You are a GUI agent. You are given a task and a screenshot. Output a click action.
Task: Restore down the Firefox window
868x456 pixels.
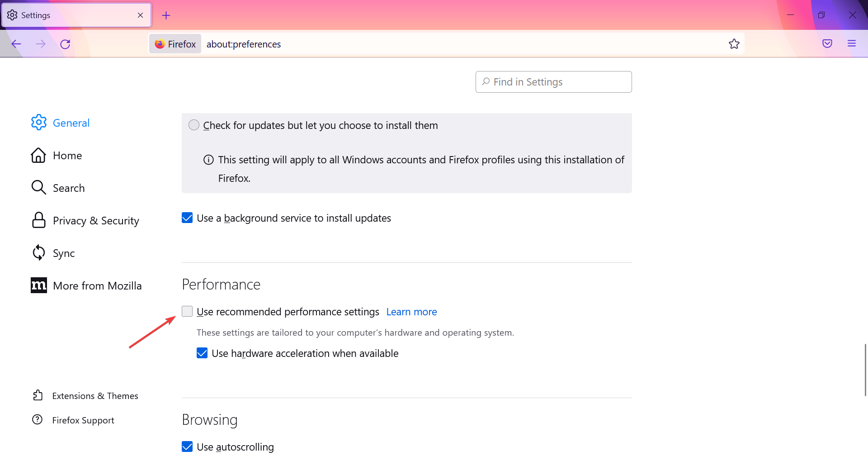click(x=821, y=15)
